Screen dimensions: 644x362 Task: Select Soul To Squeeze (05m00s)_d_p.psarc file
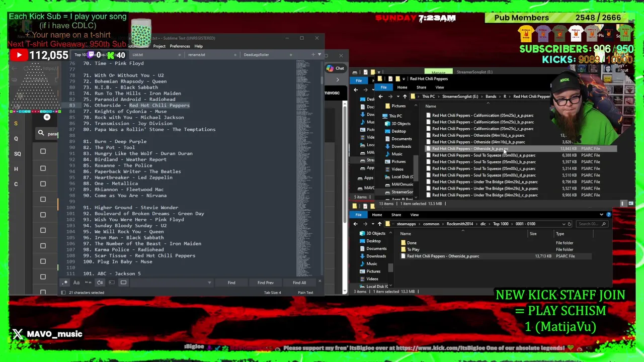pos(484,175)
